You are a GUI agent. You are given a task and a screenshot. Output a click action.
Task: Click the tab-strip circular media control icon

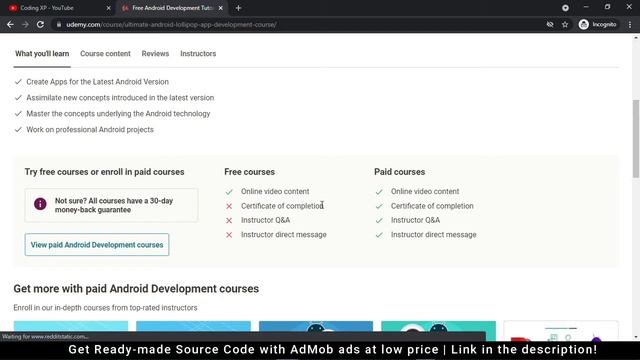point(565,8)
